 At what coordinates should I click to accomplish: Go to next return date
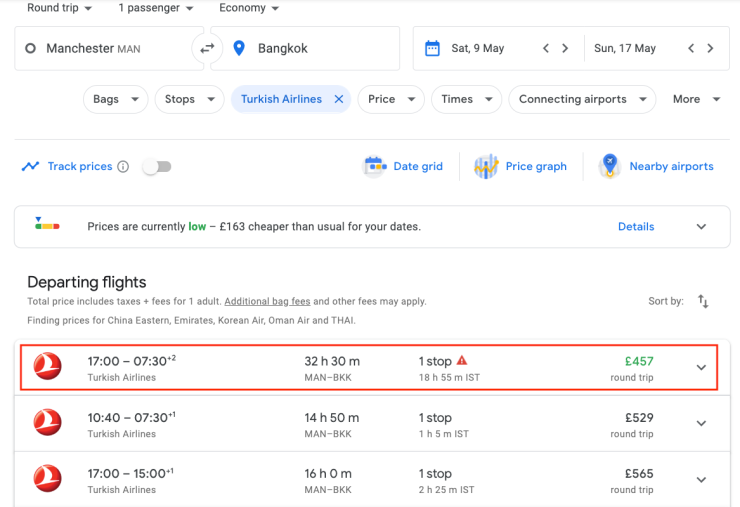[710, 48]
